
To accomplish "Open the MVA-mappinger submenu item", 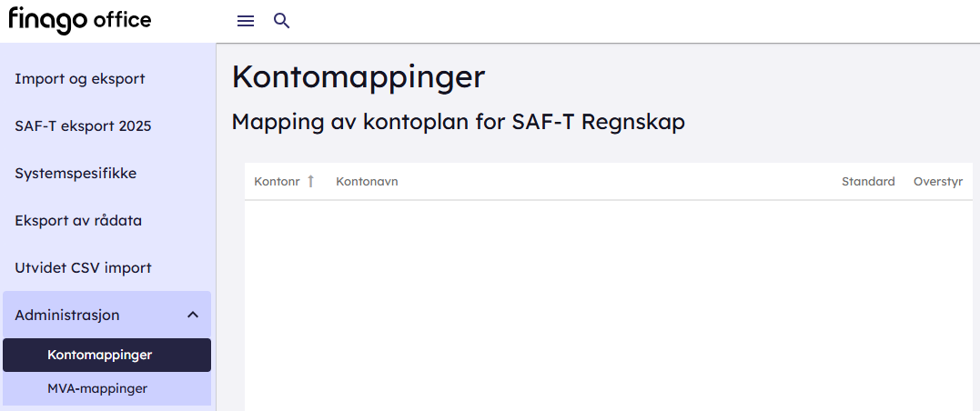I will point(97,388).
